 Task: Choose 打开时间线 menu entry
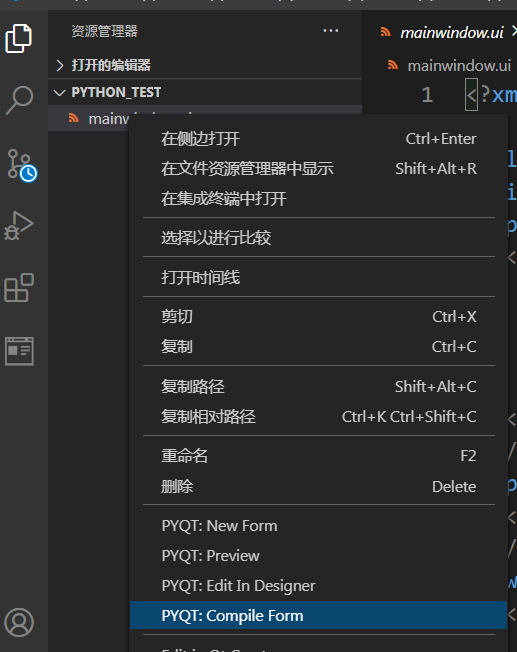[318, 278]
